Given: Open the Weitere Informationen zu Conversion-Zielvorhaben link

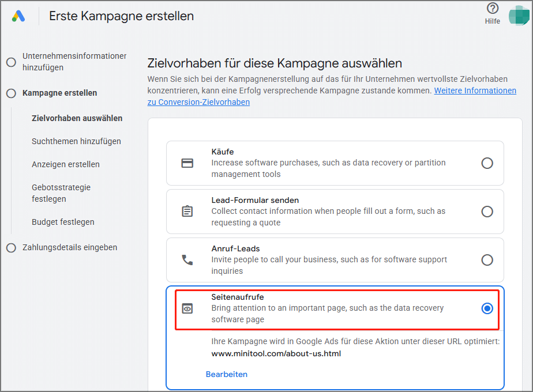Looking at the screenshot, I should [x=475, y=91].
